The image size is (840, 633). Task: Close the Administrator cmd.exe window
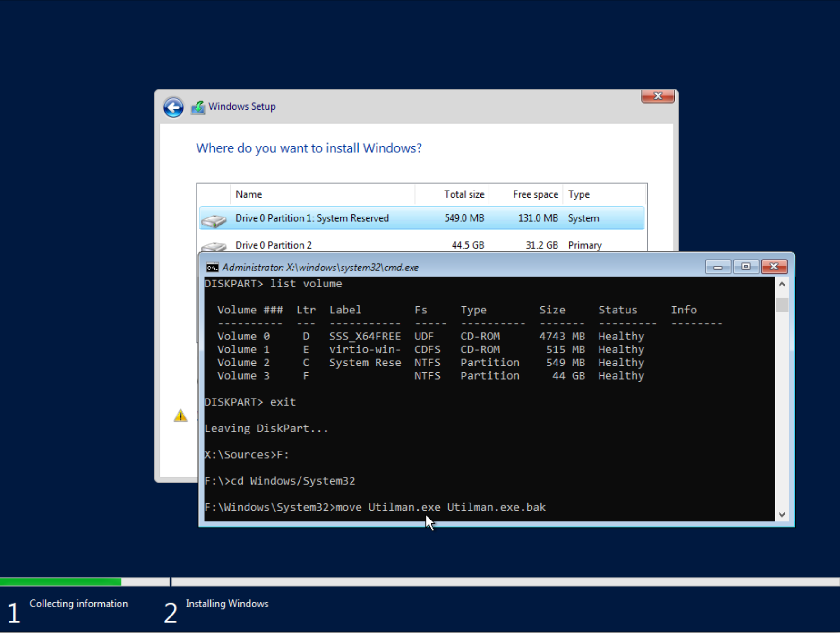click(774, 267)
